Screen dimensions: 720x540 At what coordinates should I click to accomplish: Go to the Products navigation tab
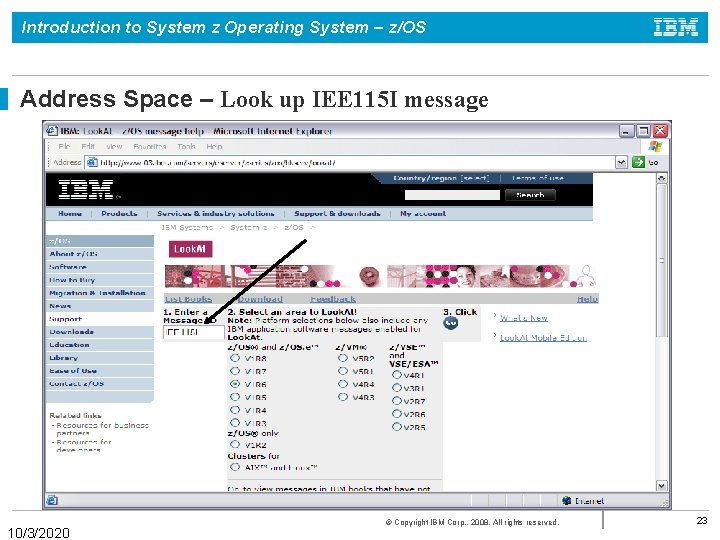119,214
